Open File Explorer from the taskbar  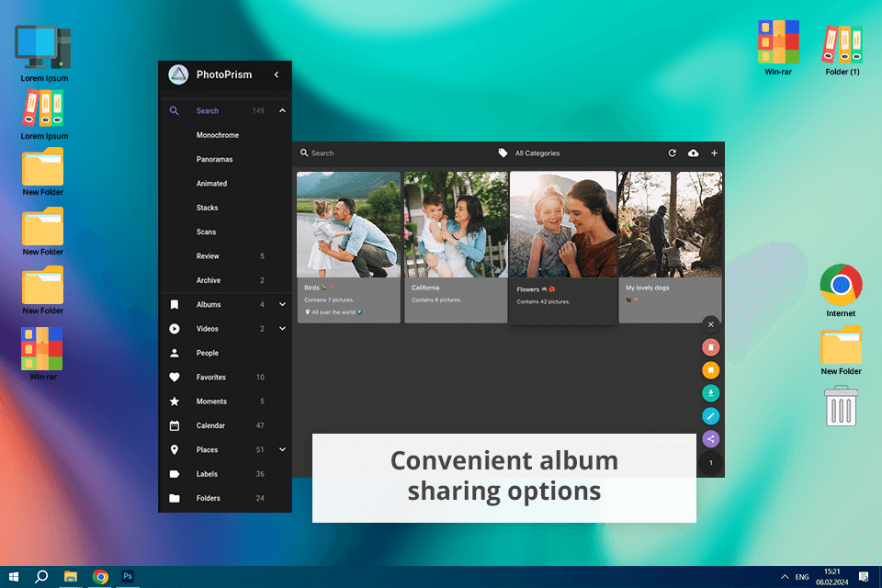(71, 577)
